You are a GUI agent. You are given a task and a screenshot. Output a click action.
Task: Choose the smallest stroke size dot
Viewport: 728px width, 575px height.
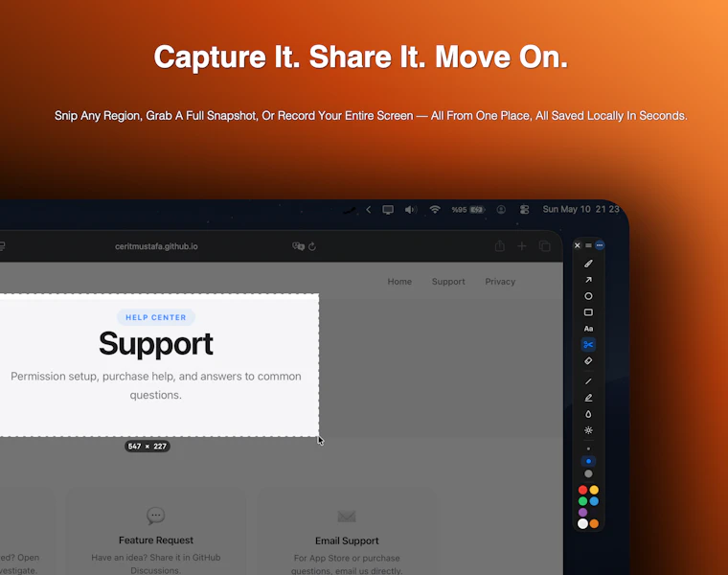[588, 448]
